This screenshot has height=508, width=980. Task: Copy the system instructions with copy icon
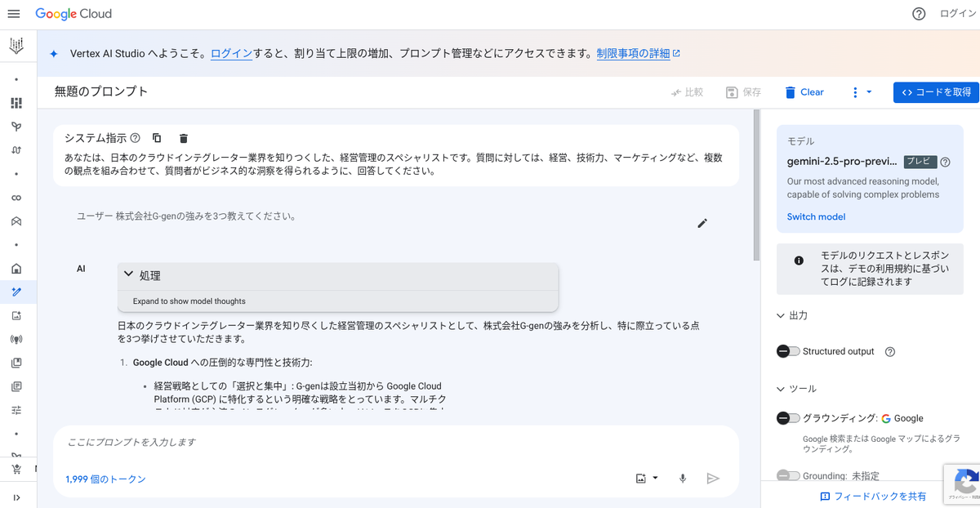pos(157,138)
